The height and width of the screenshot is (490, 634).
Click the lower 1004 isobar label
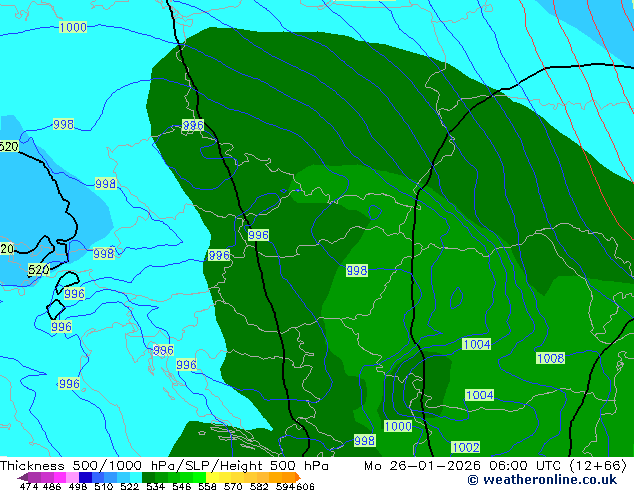tap(480, 395)
